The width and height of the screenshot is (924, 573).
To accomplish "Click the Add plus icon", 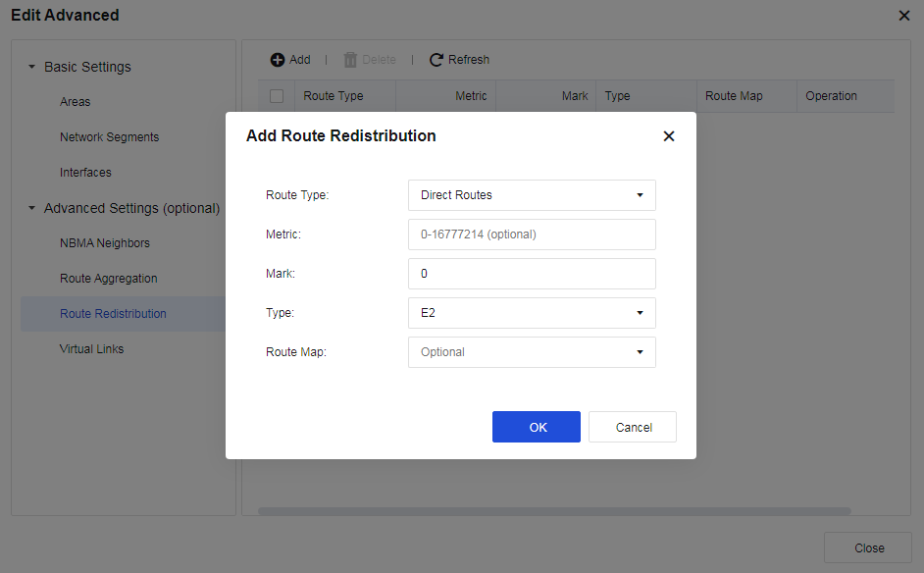I will tap(278, 60).
